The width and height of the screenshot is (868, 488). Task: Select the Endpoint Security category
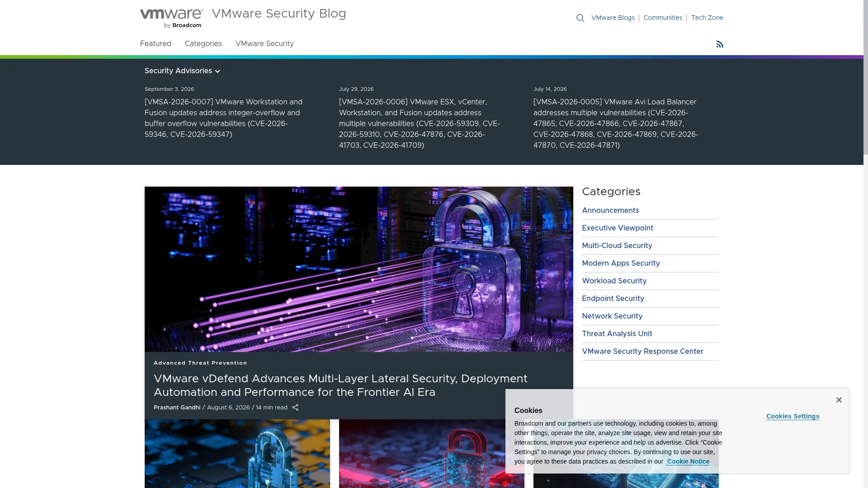point(613,299)
